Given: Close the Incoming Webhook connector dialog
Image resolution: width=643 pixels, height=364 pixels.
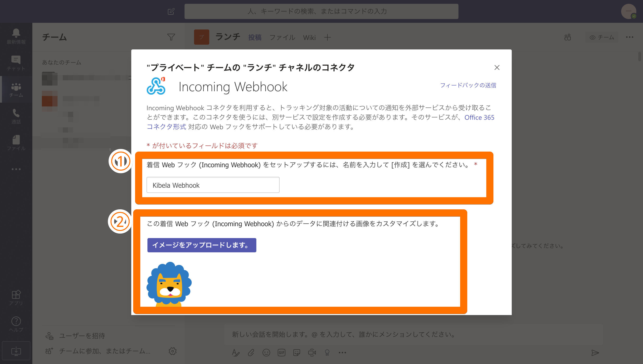Looking at the screenshot, I should pos(497,67).
